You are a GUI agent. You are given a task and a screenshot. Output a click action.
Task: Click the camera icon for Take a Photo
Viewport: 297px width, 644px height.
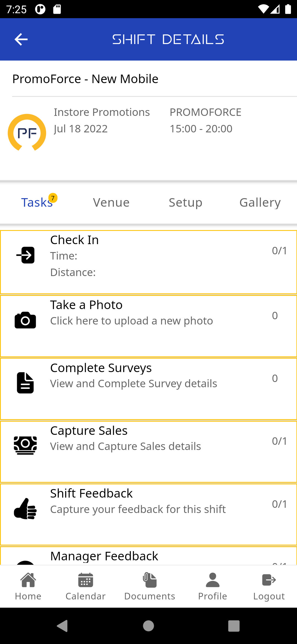(x=25, y=320)
